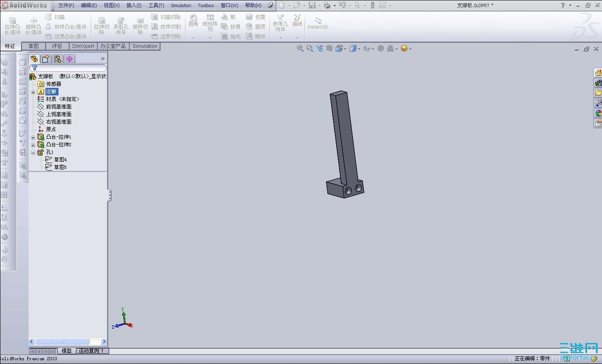This screenshot has width=602, height=364.
Task: Click the 扫描 (Swept Boss/Base) button
Action: coord(55,17)
